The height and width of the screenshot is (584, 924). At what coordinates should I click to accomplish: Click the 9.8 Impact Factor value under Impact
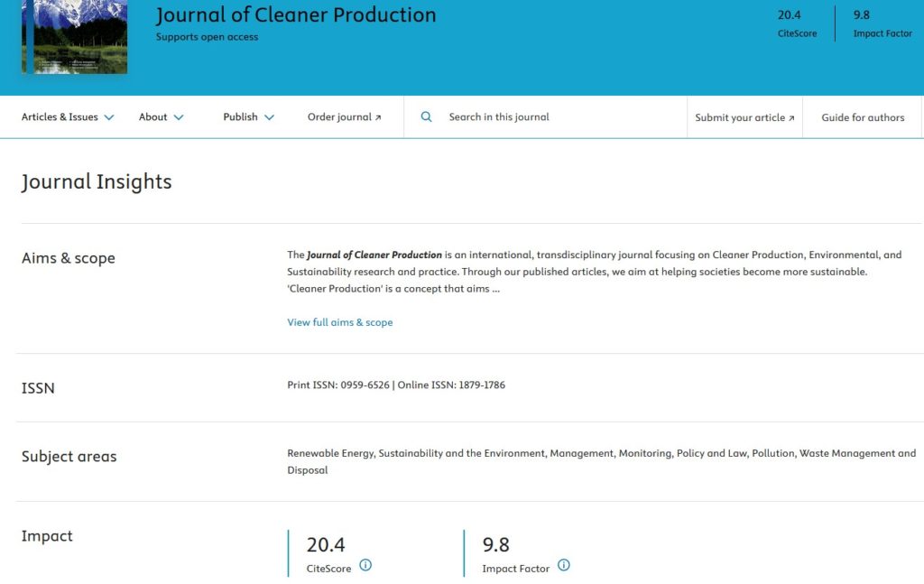495,544
